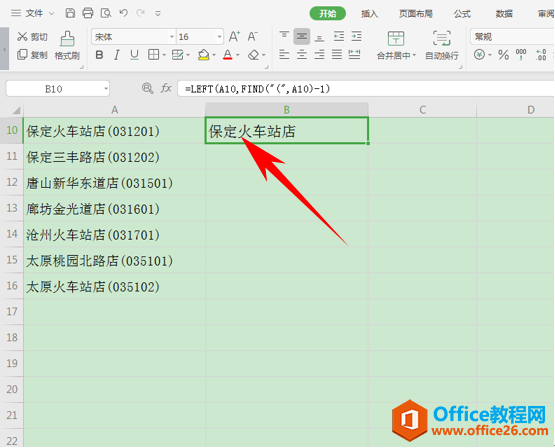The image size is (555, 448).
Task: Click the 剪切 cut button
Action: [x=32, y=37]
